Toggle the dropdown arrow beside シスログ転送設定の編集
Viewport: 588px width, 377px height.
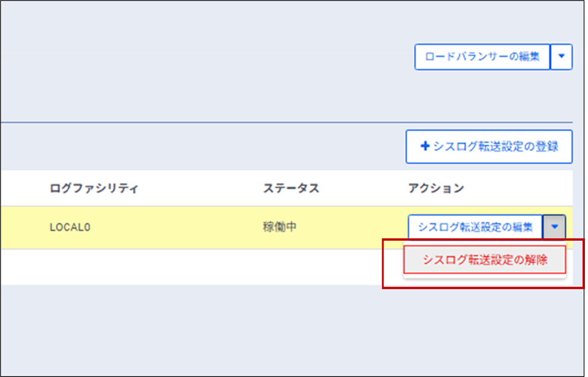click(x=554, y=227)
